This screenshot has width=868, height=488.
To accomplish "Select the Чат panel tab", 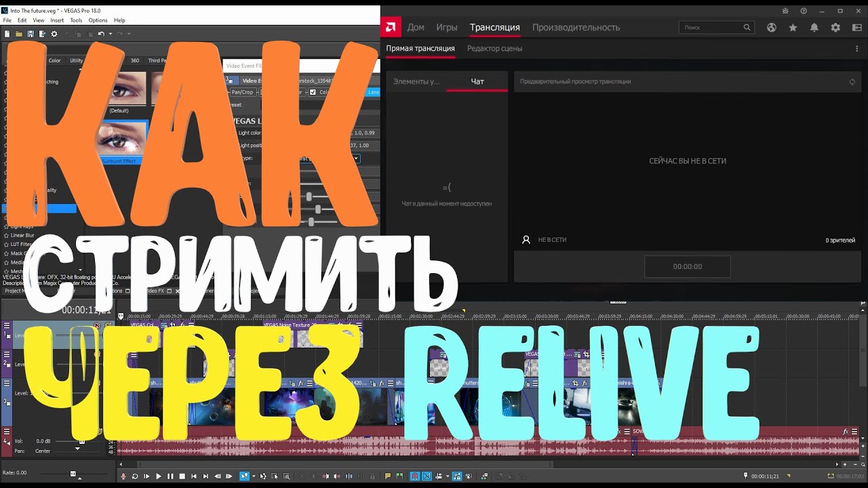I will pos(477,81).
